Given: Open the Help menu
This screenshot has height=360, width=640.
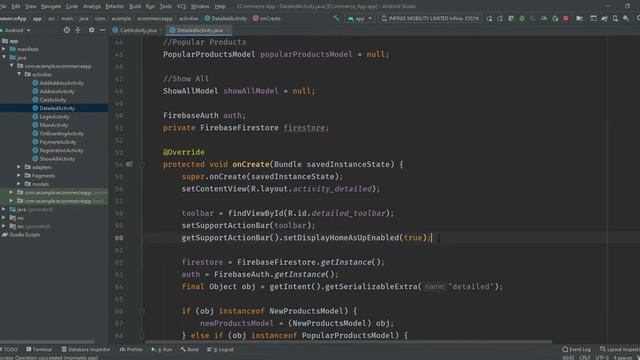Looking at the screenshot, I should click(220, 6).
